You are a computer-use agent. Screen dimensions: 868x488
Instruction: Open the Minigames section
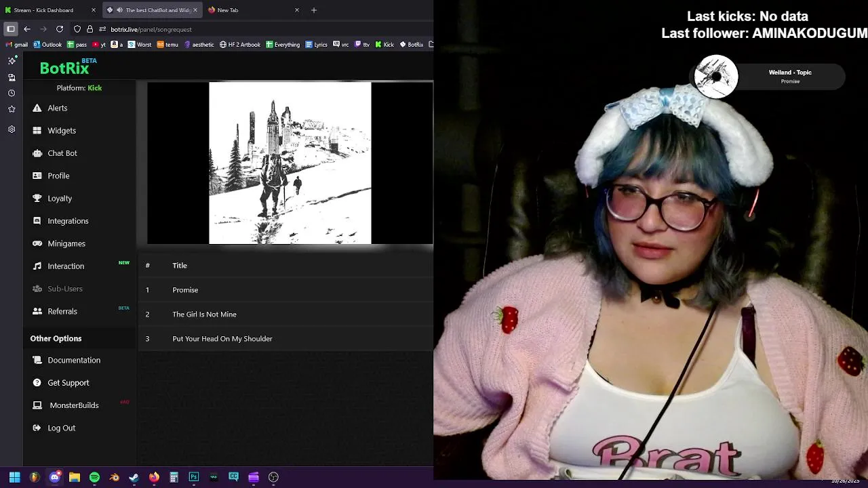click(59, 243)
